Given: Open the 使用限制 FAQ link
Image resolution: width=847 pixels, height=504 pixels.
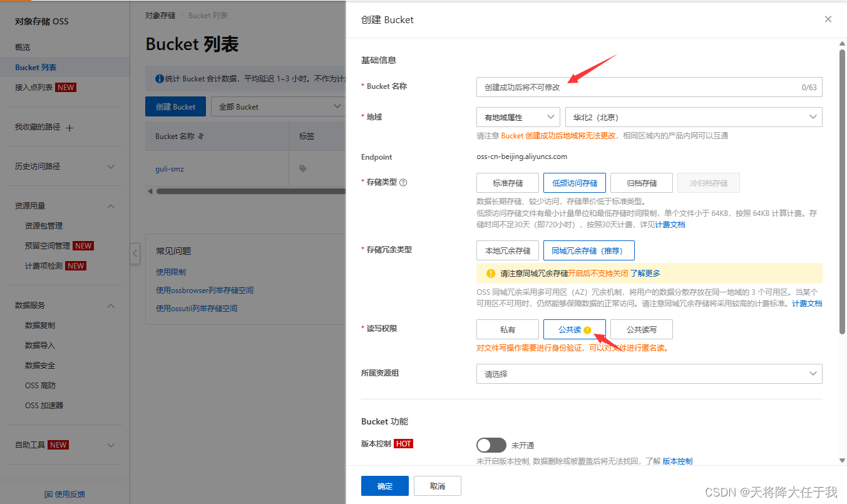Looking at the screenshot, I should point(171,272).
